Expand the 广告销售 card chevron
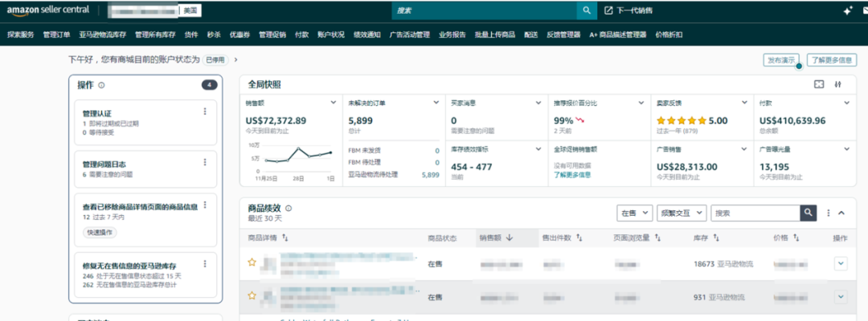This screenshot has width=868, height=321. click(x=744, y=149)
